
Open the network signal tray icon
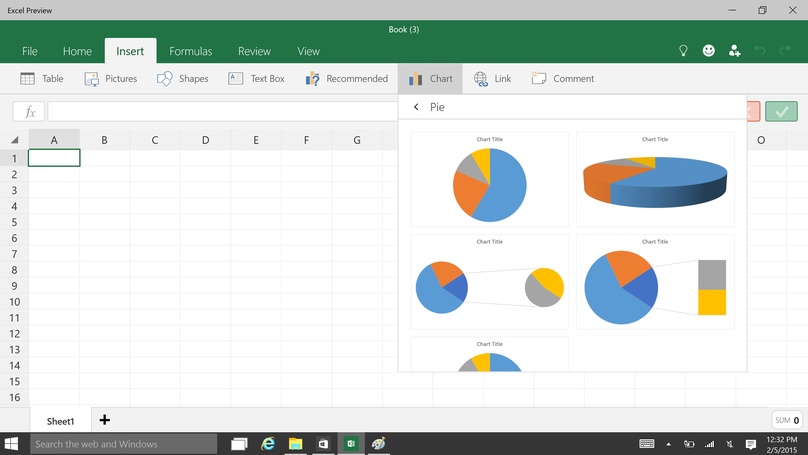pos(710,444)
